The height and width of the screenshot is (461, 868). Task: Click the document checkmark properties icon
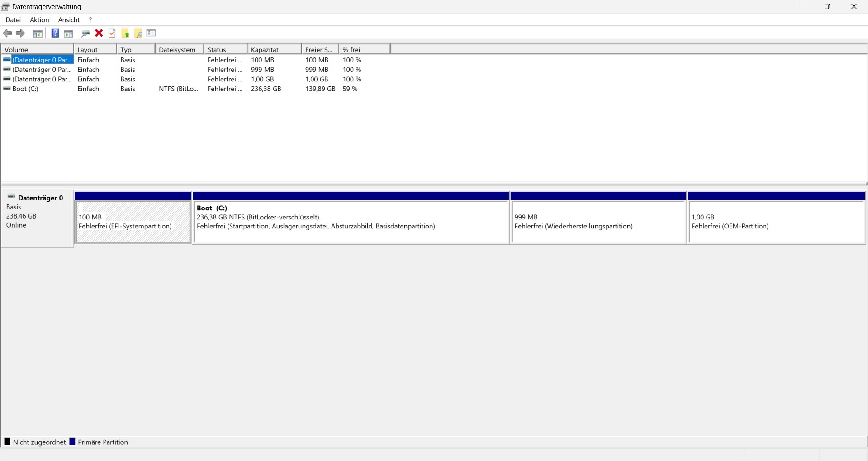tap(112, 33)
